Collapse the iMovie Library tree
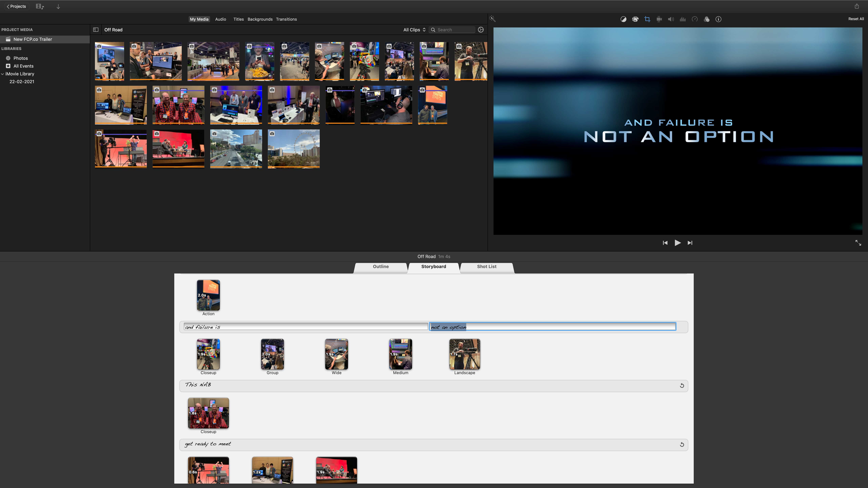868x488 pixels. [2, 74]
